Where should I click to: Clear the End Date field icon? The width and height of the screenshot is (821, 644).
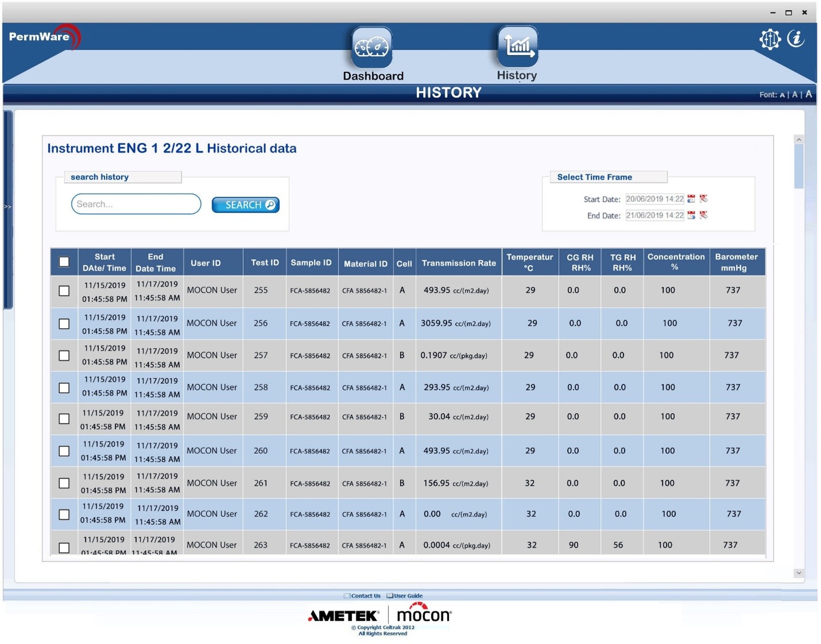click(x=703, y=215)
